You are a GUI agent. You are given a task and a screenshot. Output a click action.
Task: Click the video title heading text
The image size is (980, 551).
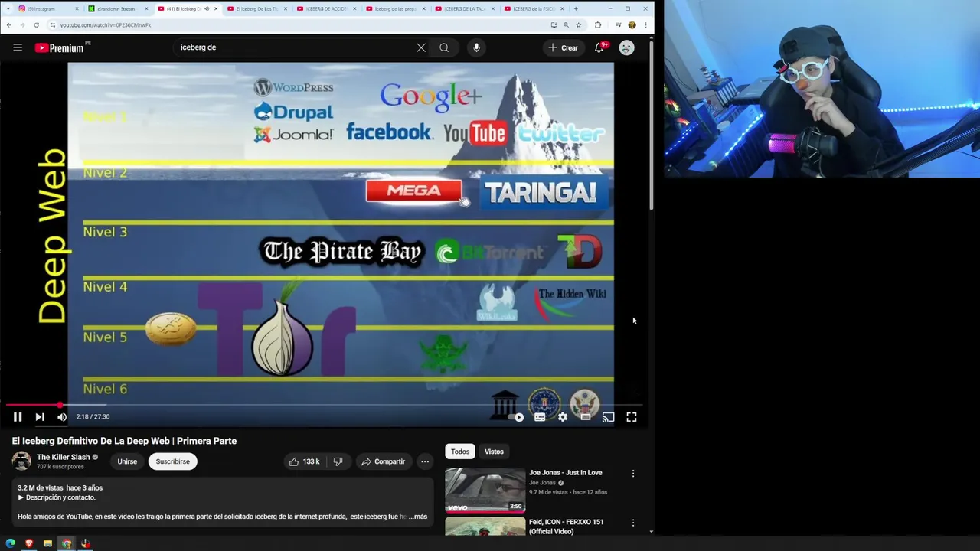(124, 441)
